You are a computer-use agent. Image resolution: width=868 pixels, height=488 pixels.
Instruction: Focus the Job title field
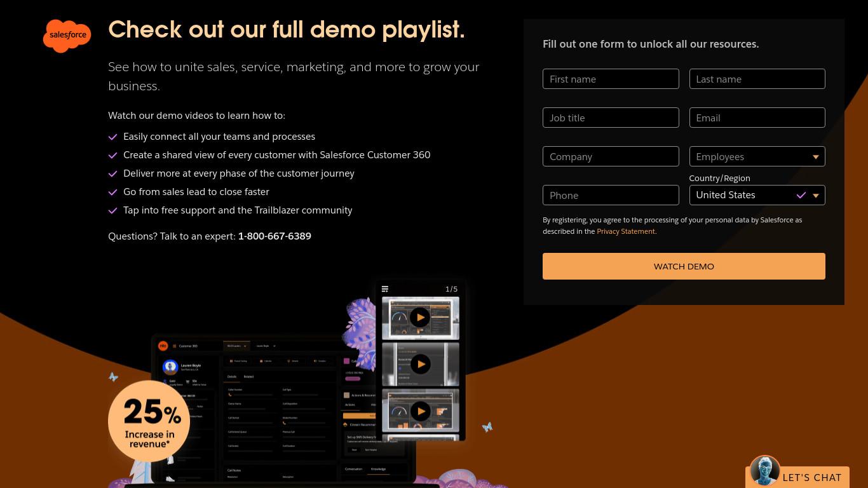(611, 118)
